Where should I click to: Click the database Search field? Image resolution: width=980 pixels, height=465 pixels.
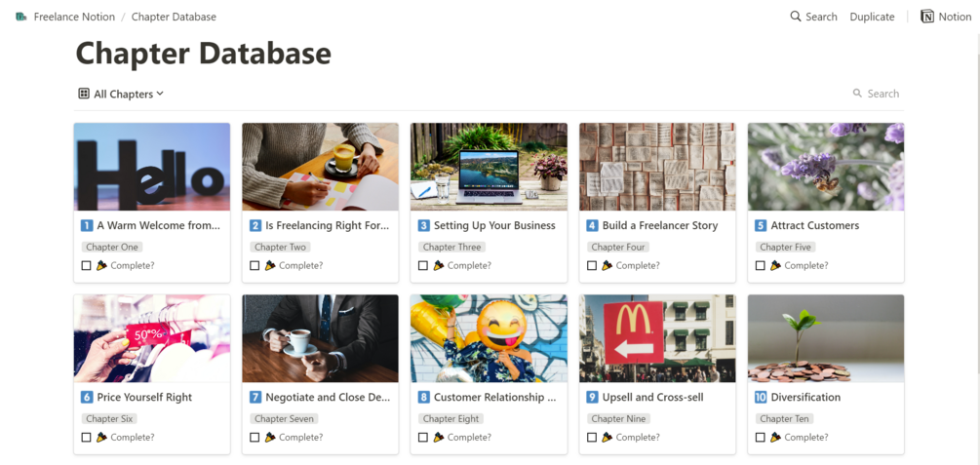pyautogui.click(x=882, y=94)
